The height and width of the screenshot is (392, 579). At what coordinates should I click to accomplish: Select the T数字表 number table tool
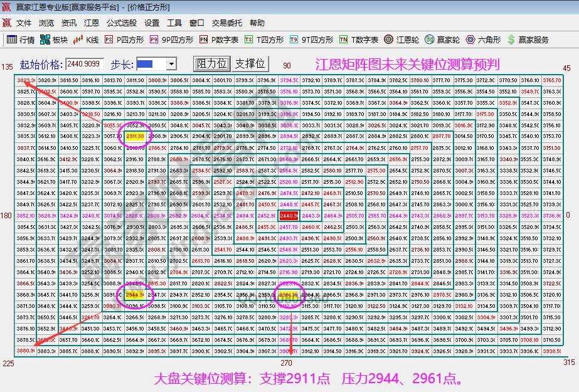354,39
